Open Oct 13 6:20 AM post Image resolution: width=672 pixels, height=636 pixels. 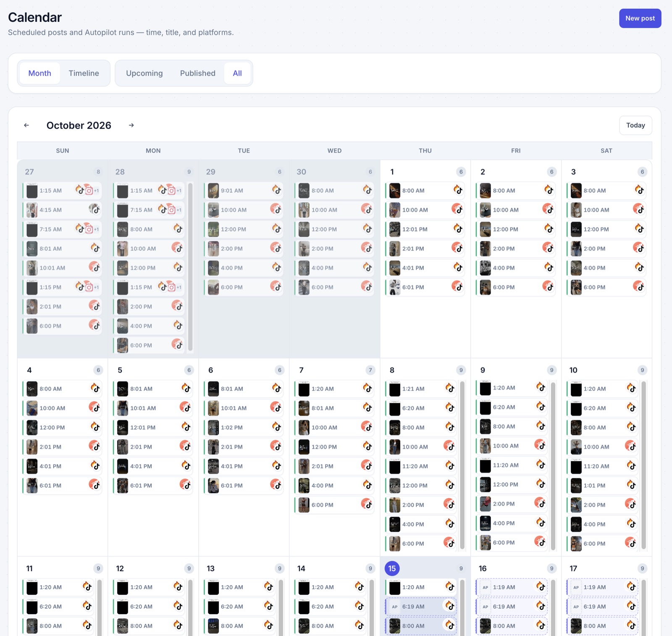click(240, 607)
